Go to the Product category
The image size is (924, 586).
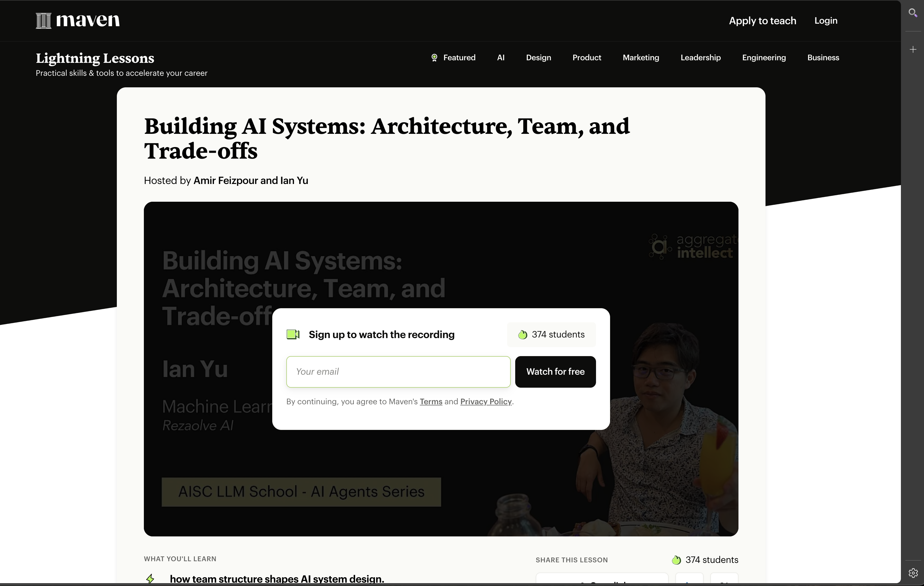click(587, 57)
